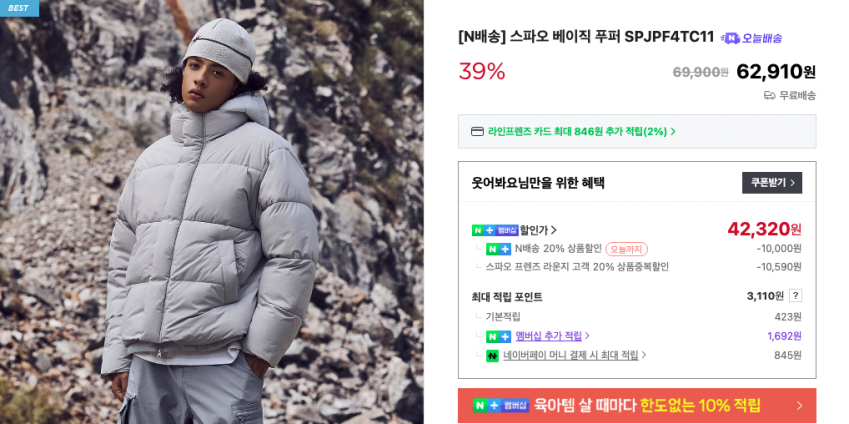Open the arrow on the 육아템 10% 적립 banner
The image size is (849, 424).
tap(800, 406)
